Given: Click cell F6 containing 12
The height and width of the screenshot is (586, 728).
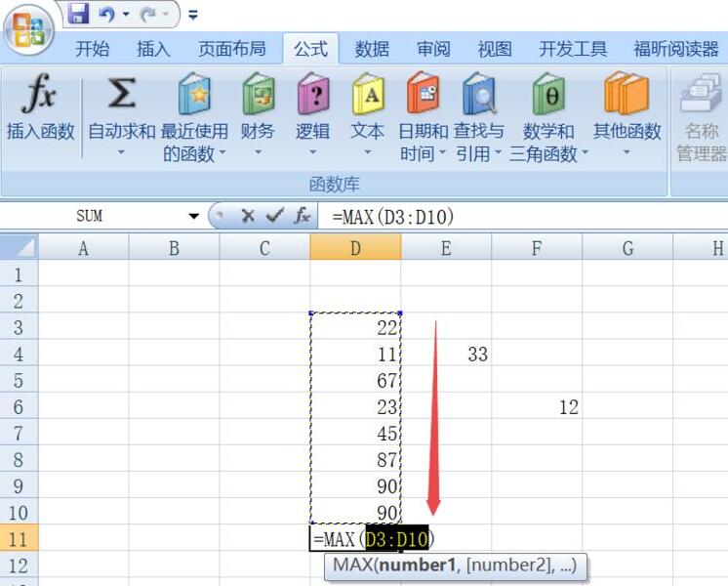Looking at the screenshot, I should pos(537,407).
